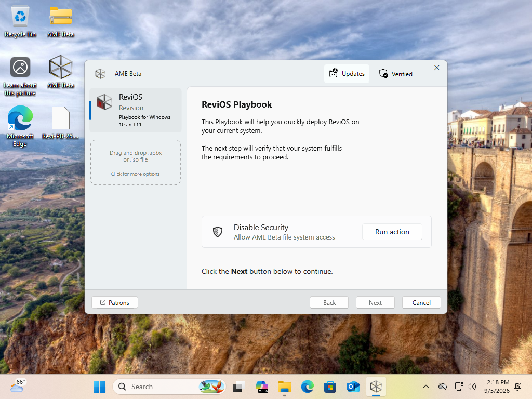
Task: Click the Disable Security shield icon
Action: 218,232
